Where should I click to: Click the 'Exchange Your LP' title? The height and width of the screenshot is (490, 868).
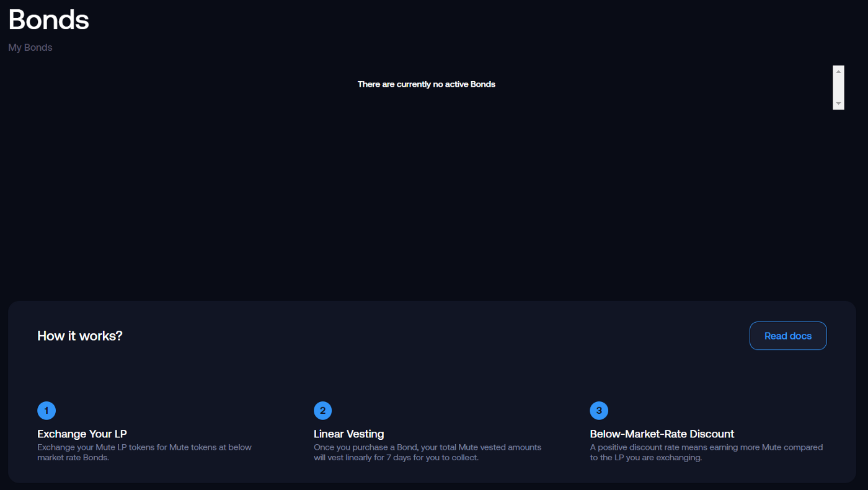click(x=82, y=434)
